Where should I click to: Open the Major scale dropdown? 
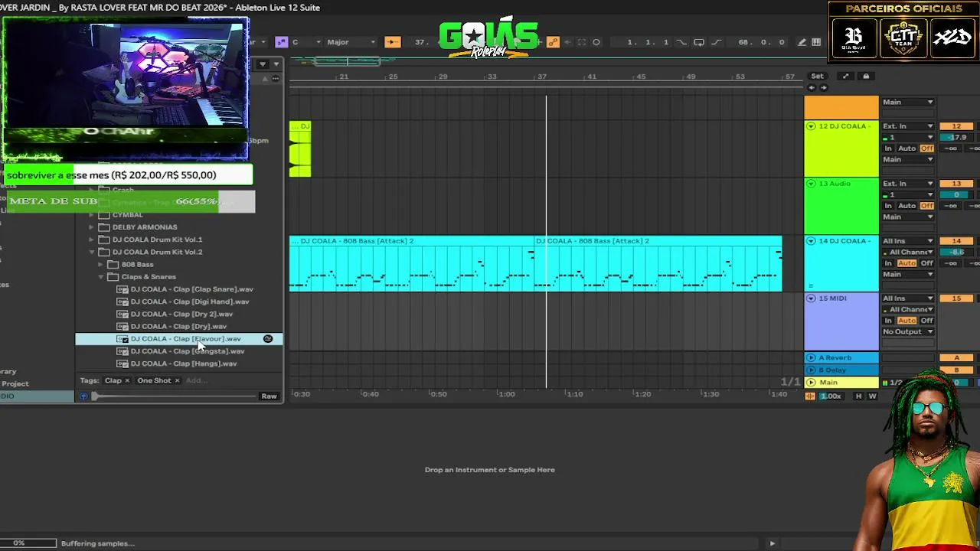tap(351, 42)
